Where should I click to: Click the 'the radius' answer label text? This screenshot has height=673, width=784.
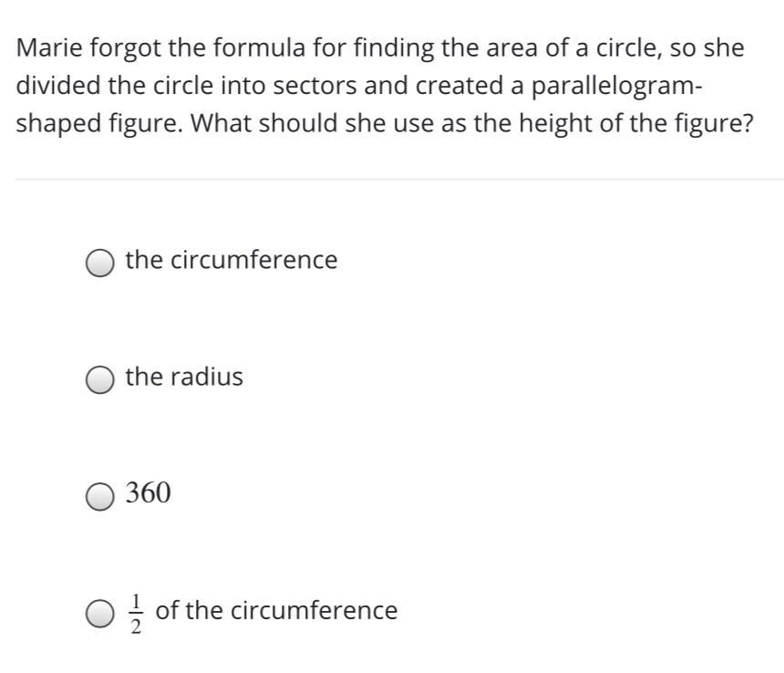tap(184, 377)
